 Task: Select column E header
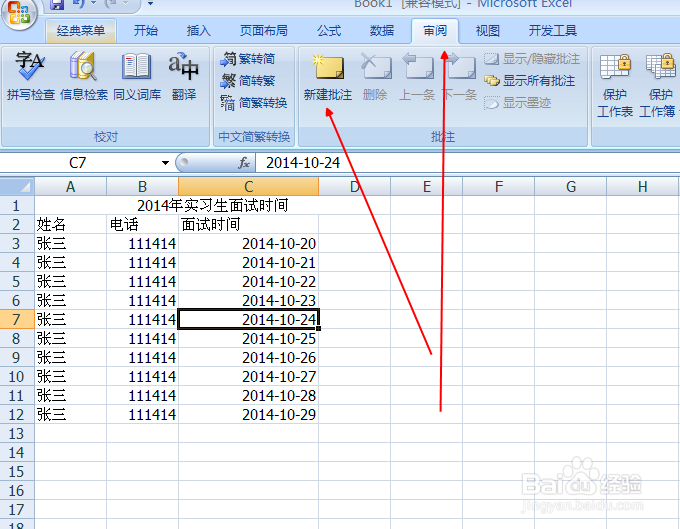pos(427,187)
